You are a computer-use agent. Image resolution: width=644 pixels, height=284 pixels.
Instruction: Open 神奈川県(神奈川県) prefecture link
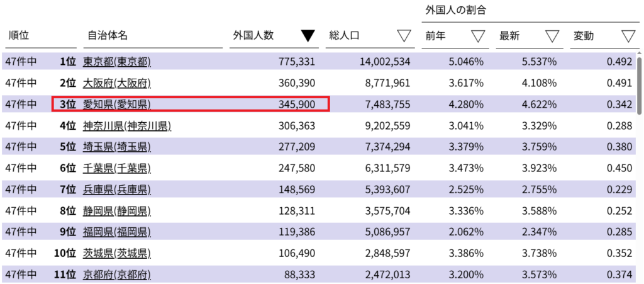point(126,126)
